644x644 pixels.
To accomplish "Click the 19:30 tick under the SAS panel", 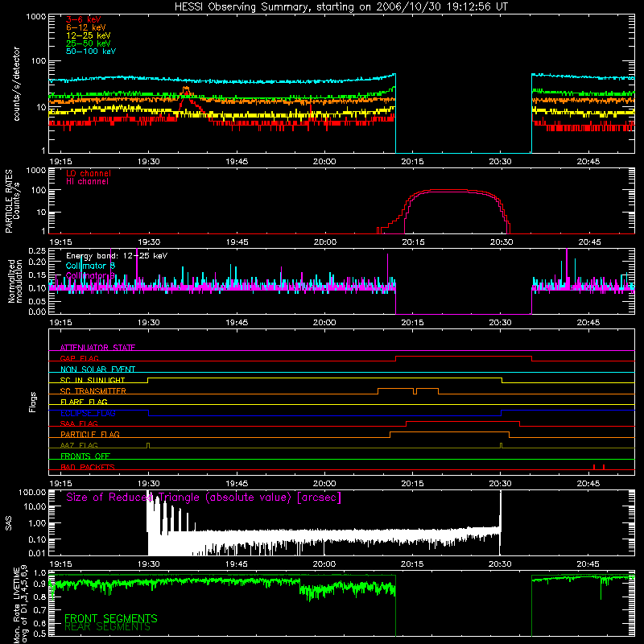I will click(149, 564).
